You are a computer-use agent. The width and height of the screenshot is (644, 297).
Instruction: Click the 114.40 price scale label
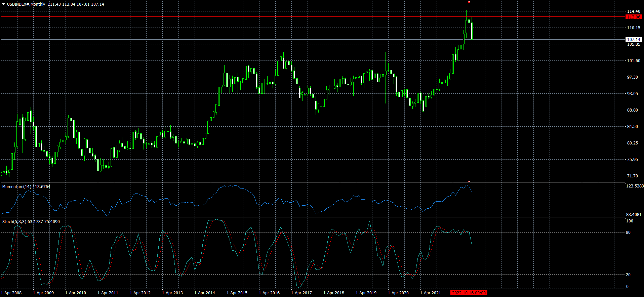(x=634, y=11)
